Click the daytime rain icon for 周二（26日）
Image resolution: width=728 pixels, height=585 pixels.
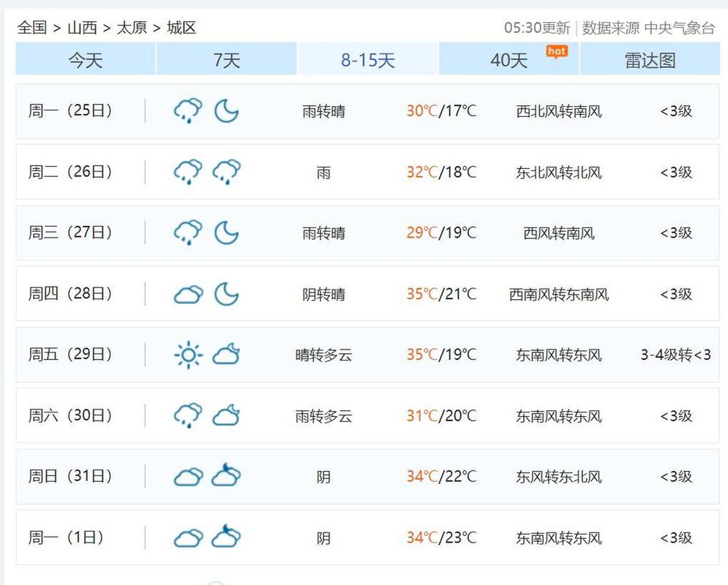[x=188, y=172]
